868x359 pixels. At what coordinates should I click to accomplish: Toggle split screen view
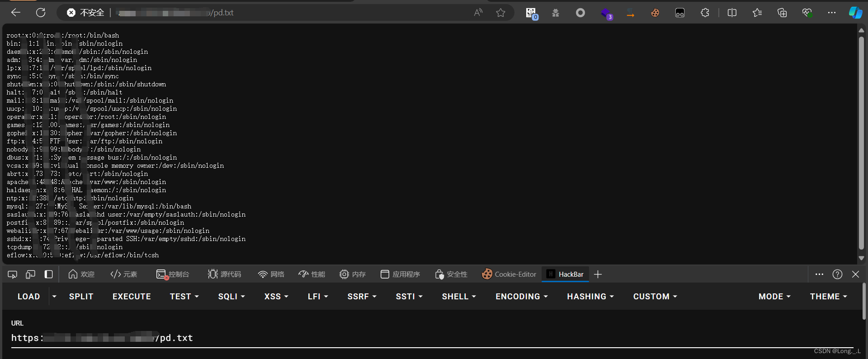[732, 13]
